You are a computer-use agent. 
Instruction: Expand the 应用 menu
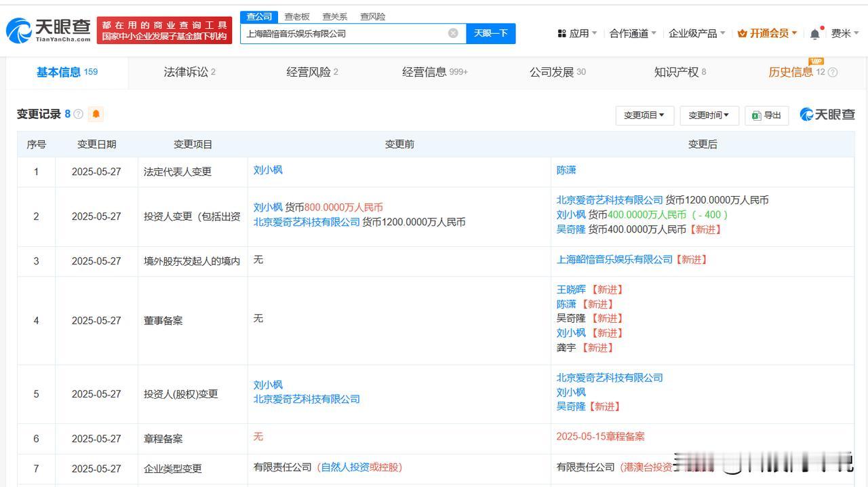[577, 33]
